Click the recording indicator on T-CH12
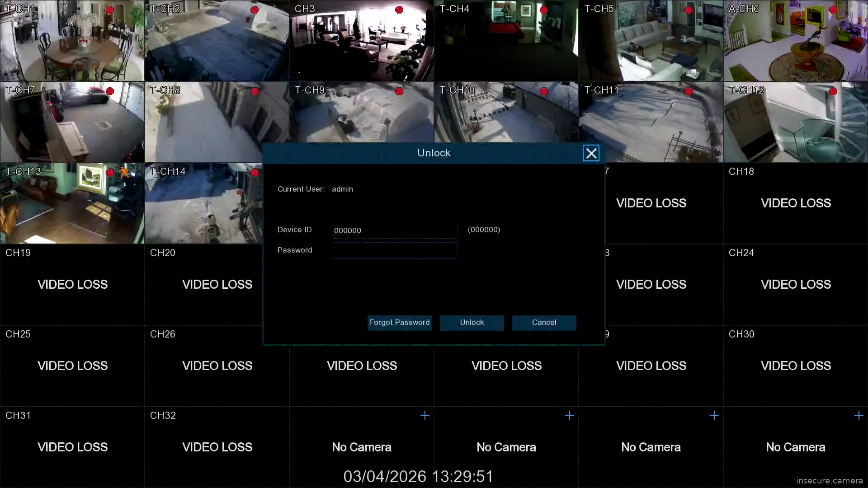The height and width of the screenshot is (488, 868). pos(834,91)
